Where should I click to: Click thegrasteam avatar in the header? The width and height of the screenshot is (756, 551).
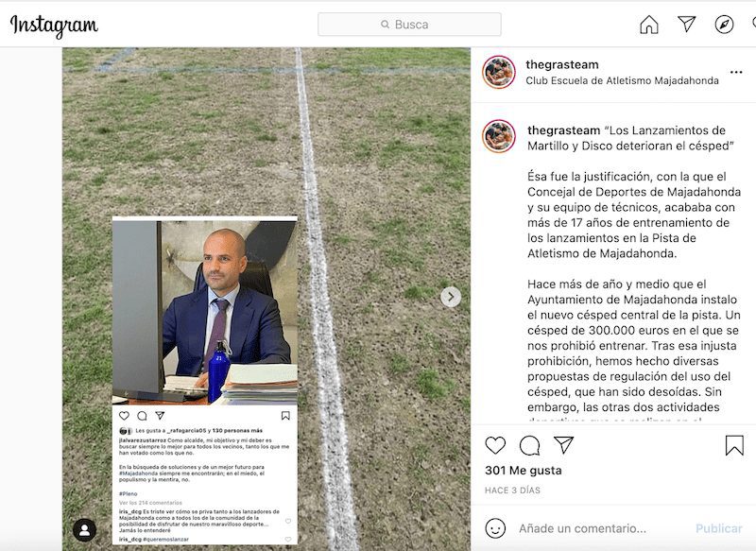pyautogui.click(x=499, y=73)
